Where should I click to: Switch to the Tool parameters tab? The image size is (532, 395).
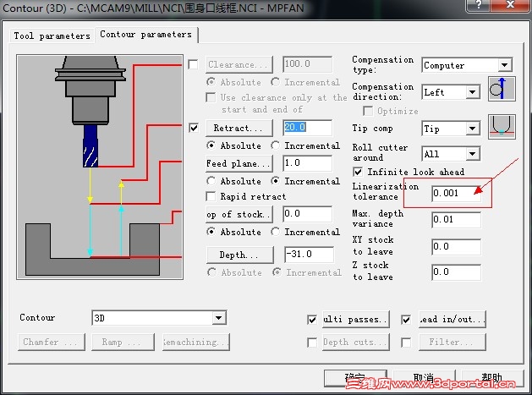[52, 36]
